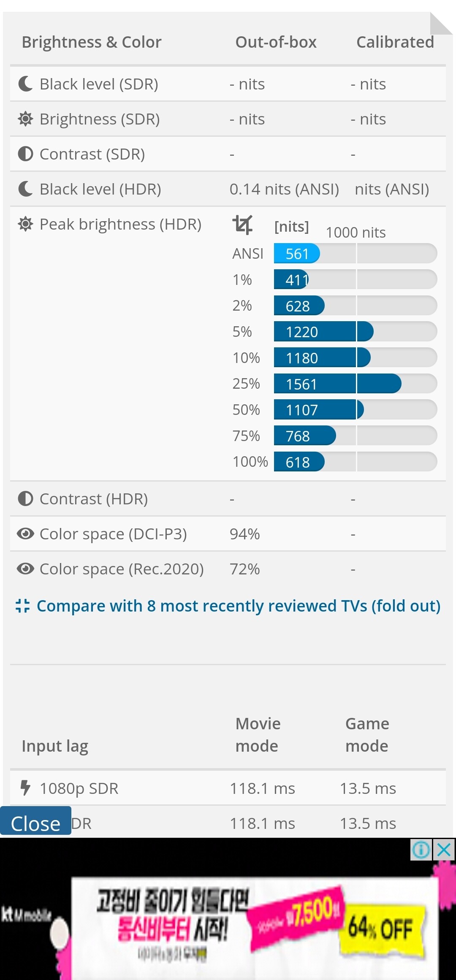Image resolution: width=456 pixels, height=980 pixels.
Task: Click the crop icon above the nits bars
Action: point(243,225)
